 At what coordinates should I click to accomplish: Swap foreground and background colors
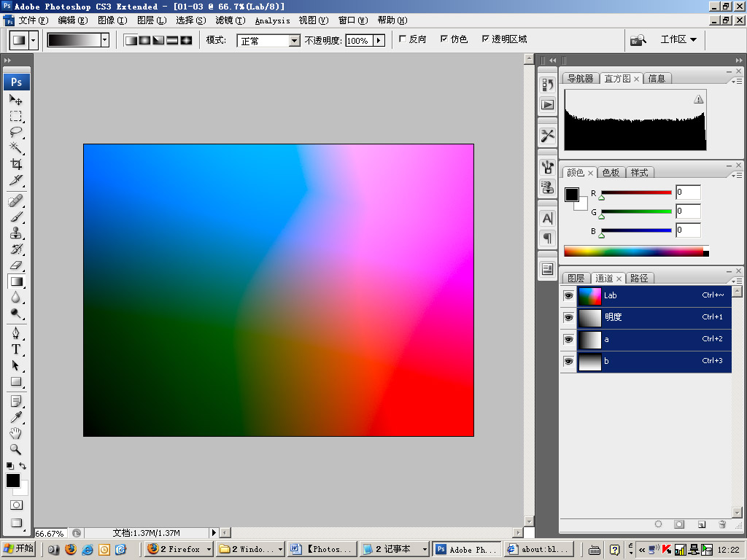(23, 466)
